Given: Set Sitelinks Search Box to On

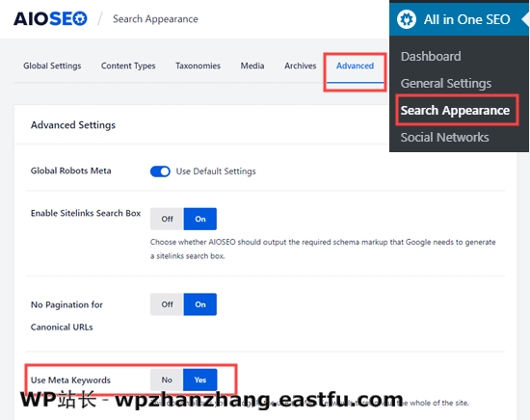Looking at the screenshot, I should (200, 219).
